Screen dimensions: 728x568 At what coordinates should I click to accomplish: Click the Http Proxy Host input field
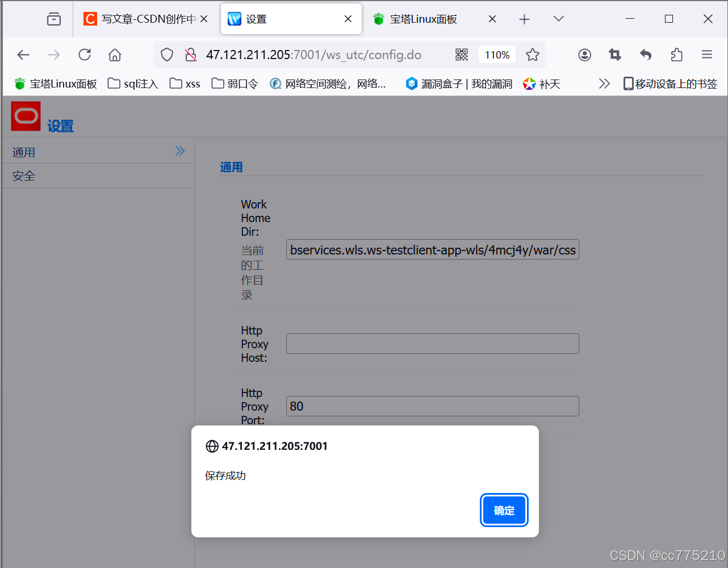click(x=433, y=344)
